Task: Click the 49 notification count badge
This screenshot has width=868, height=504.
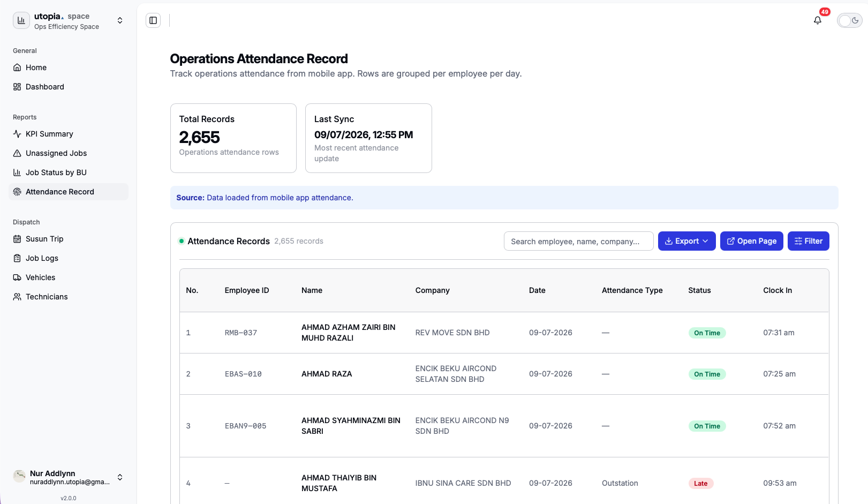Action: 825,12
